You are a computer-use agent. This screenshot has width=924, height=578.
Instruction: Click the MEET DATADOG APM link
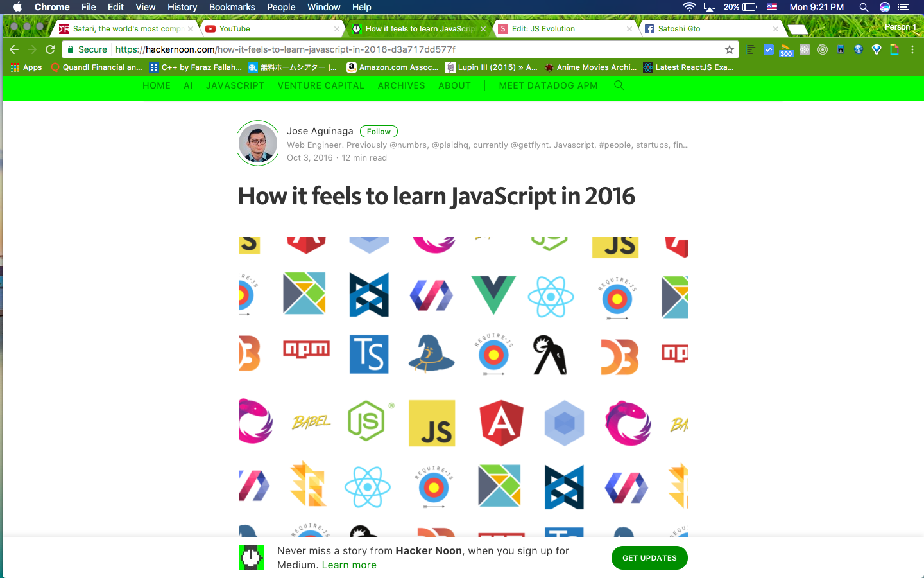click(548, 85)
